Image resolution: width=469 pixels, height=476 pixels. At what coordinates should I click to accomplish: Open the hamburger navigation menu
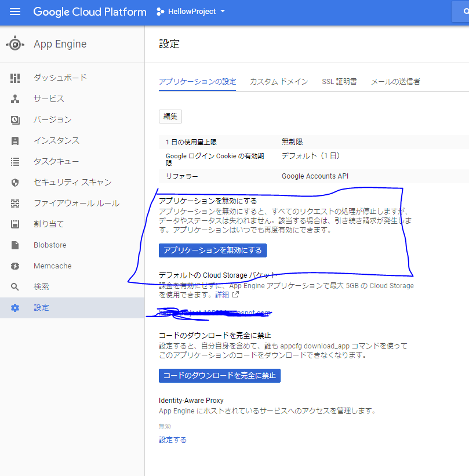15,12
